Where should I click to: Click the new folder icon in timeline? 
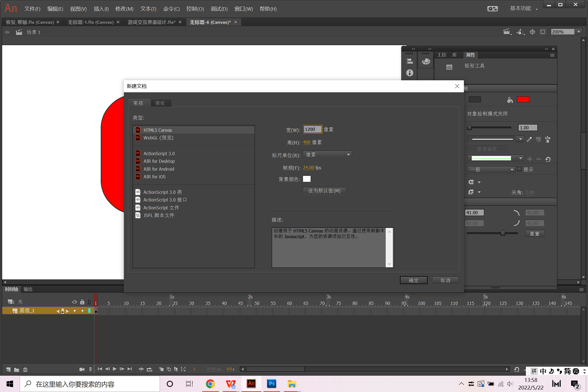tap(17, 369)
